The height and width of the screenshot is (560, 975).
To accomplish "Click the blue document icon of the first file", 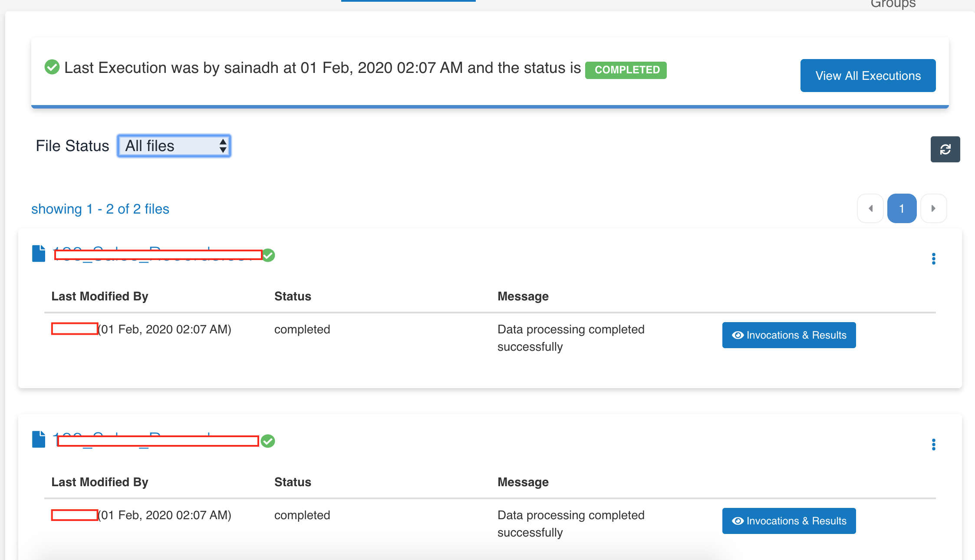I will click(38, 254).
